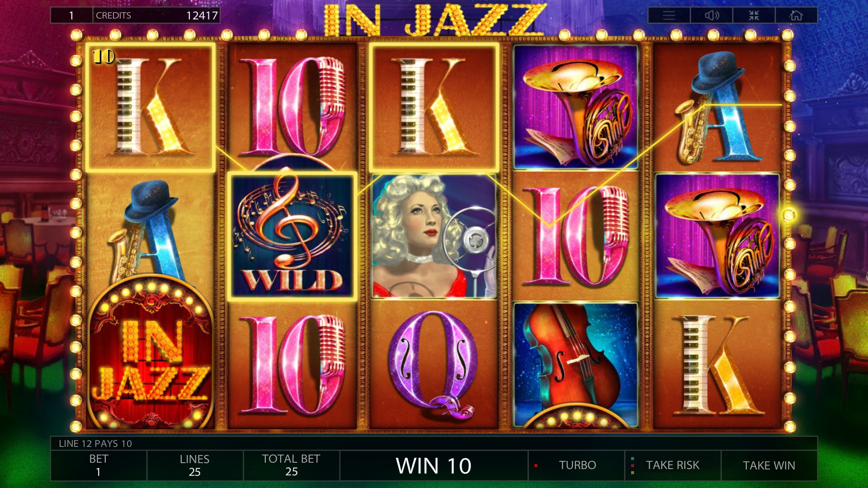Go to the home lobby icon
The width and height of the screenshot is (868, 488).
(796, 15)
